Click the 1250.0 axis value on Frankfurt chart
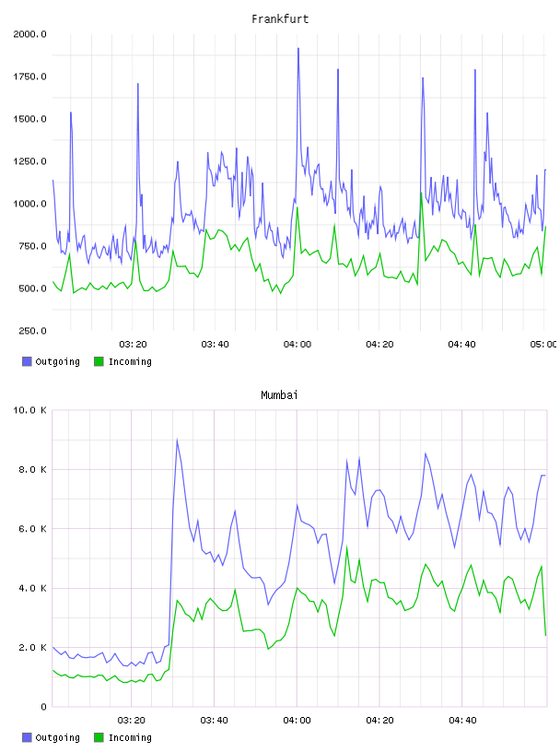Viewport: 560px width, 752px height. coord(29,161)
